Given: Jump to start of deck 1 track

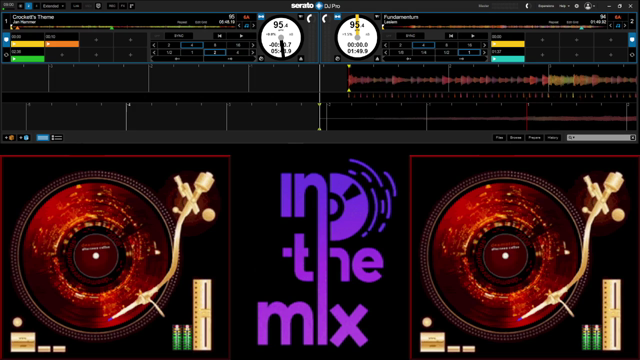Looking at the screenshot, I should tap(220, 36).
